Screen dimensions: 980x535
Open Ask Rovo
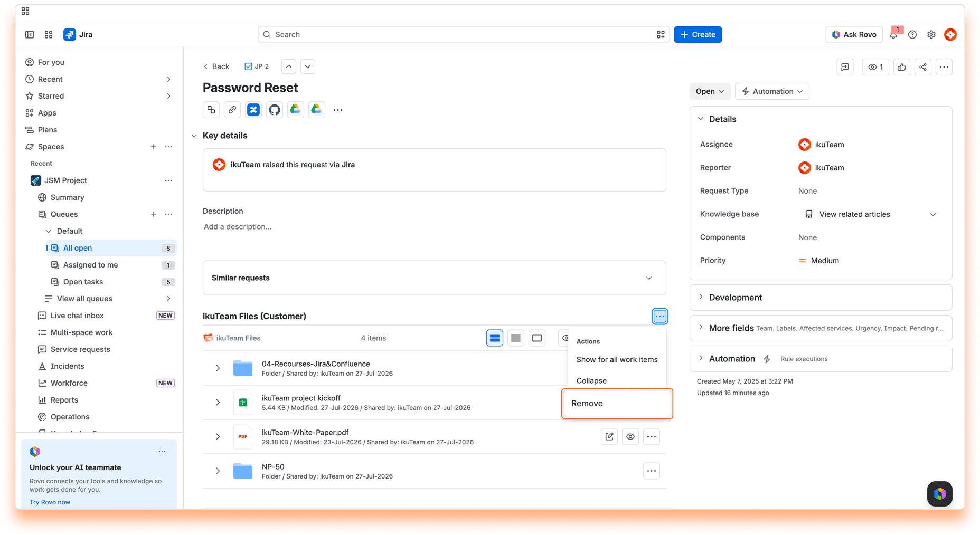(854, 34)
